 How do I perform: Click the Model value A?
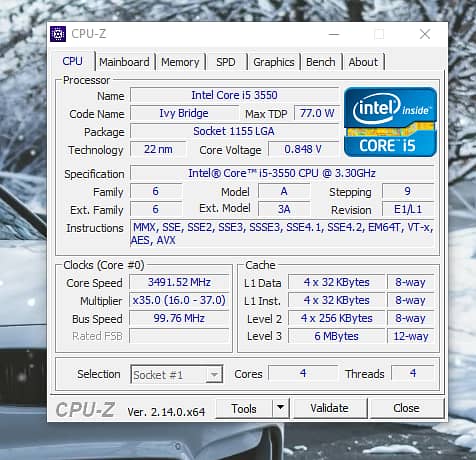(x=284, y=191)
